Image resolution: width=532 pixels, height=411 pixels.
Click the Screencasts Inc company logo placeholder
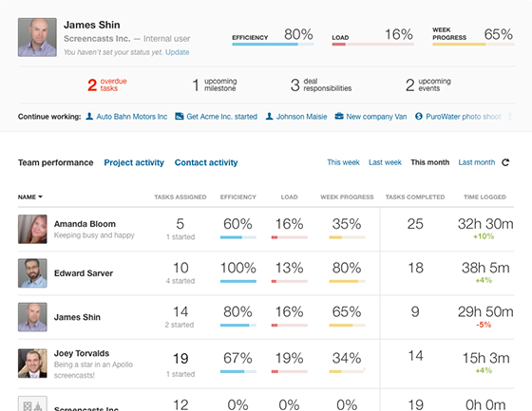pyautogui.click(x=32, y=403)
